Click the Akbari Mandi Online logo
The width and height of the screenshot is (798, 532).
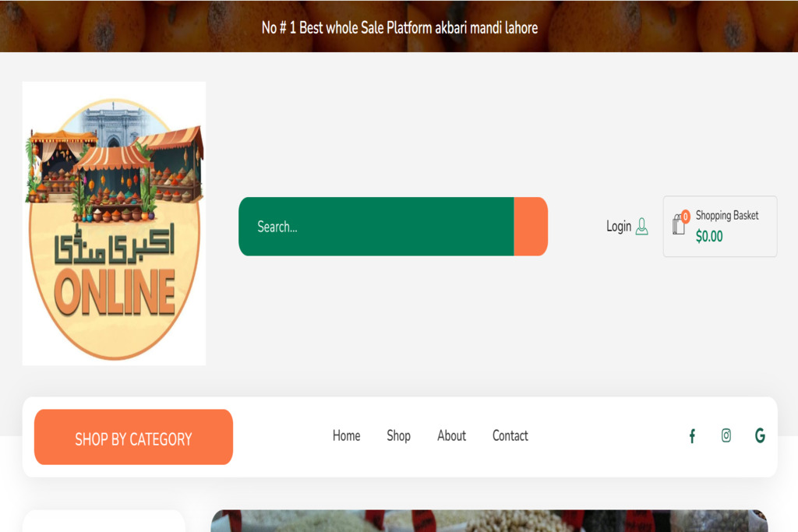114,224
